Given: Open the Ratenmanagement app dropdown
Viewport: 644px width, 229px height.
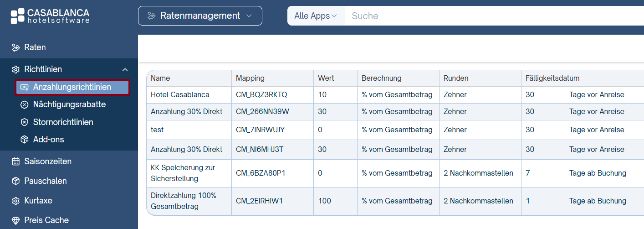Looking at the screenshot, I should (x=200, y=16).
